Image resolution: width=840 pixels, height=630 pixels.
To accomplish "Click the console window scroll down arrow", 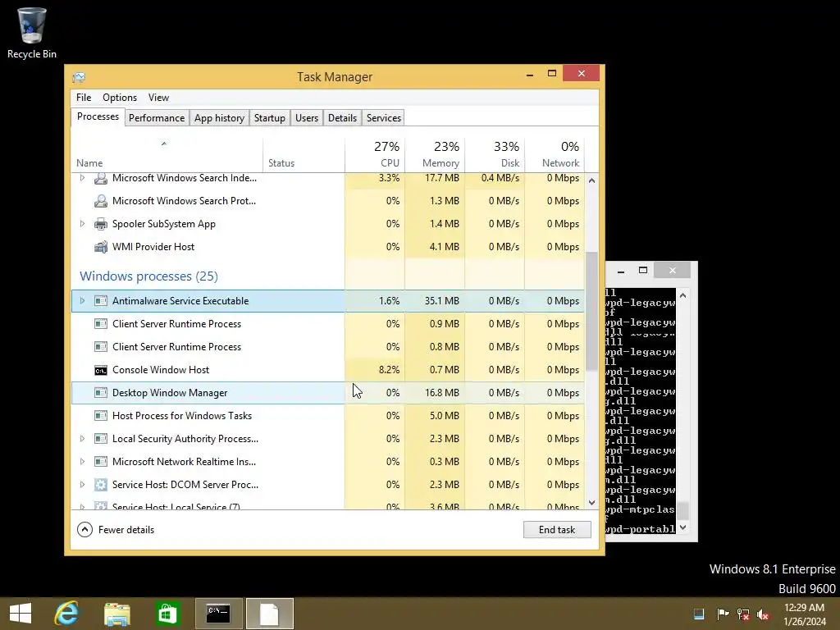I will pyautogui.click(x=682, y=527).
